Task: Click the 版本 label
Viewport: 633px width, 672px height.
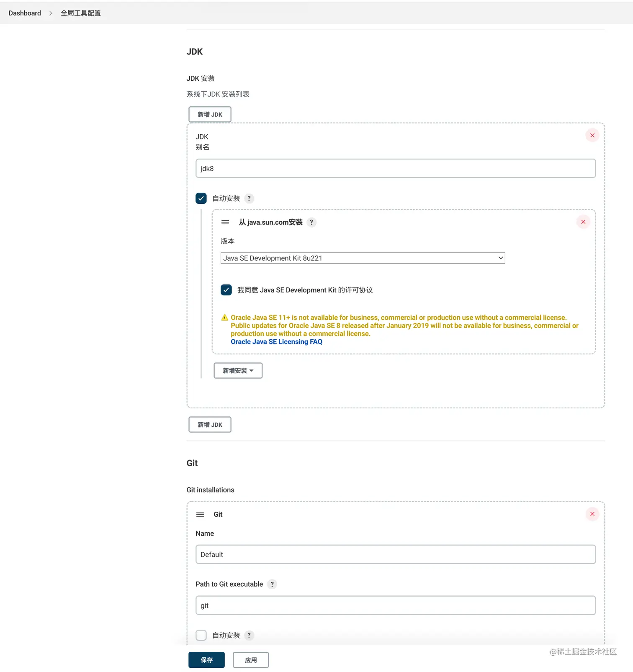Action: [227, 241]
